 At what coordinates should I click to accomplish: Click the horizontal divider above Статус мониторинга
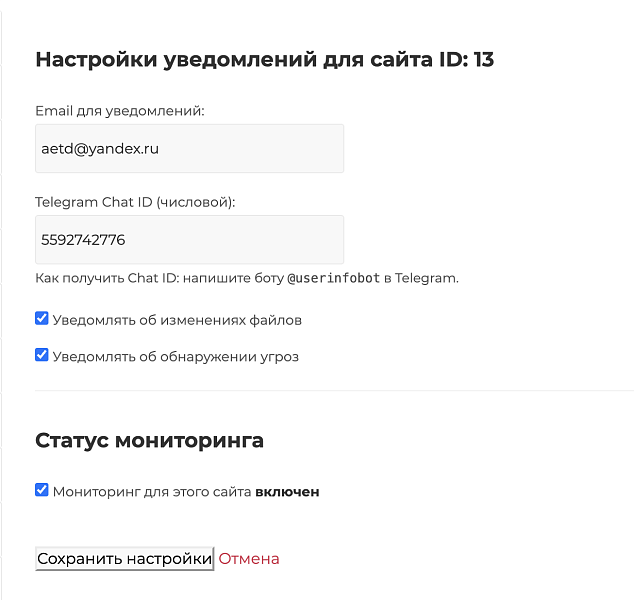pos(334,391)
